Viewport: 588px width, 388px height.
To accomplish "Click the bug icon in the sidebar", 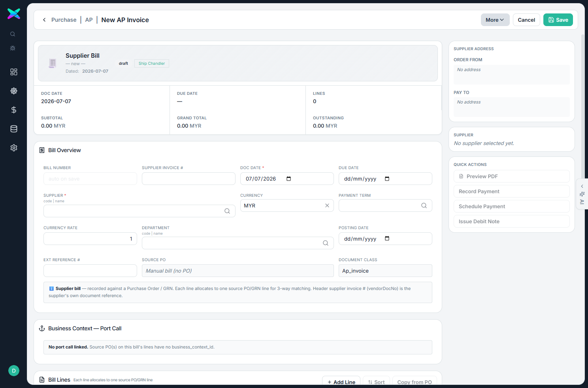I will click(13, 48).
